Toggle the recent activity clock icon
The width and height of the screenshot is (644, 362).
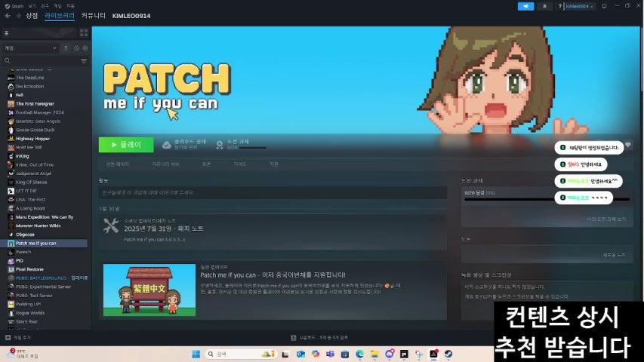[x=76, y=48]
